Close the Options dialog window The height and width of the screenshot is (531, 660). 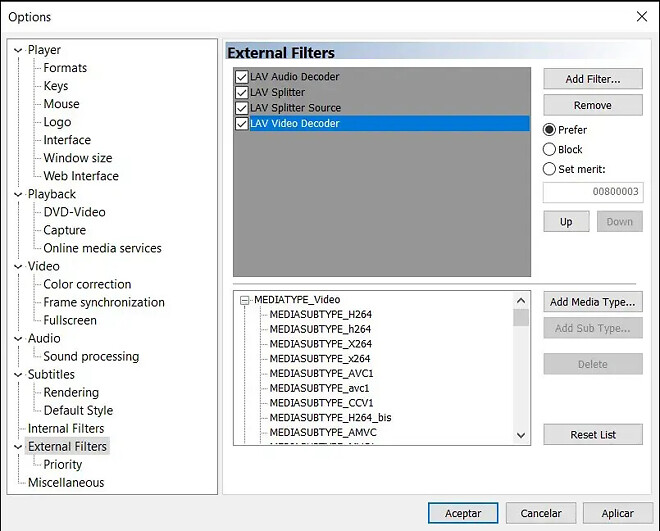641,16
